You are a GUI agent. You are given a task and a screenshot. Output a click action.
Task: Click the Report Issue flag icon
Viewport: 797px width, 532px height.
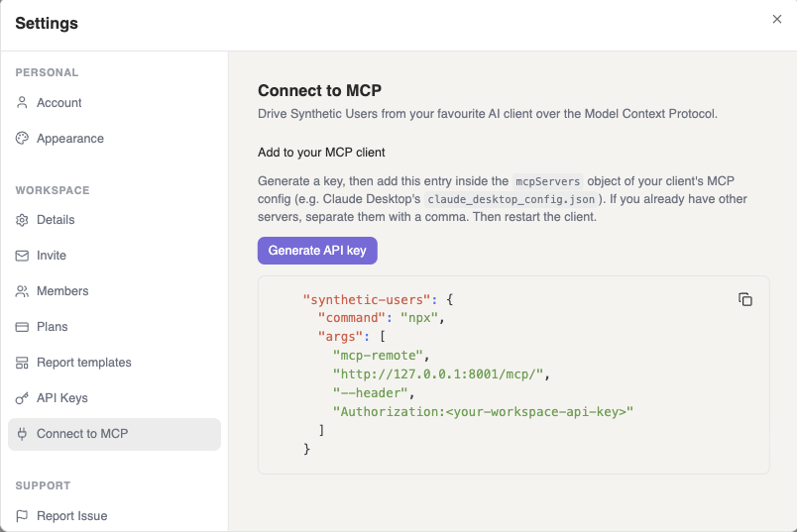coord(22,516)
